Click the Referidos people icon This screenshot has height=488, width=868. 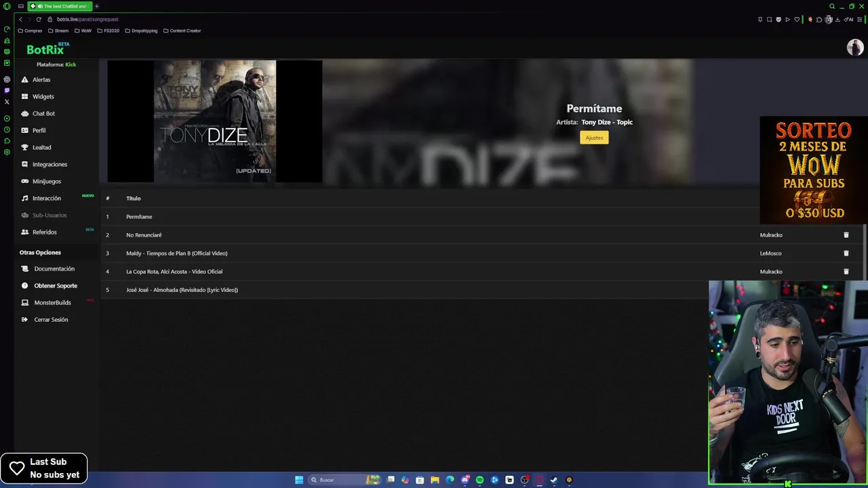pyautogui.click(x=25, y=232)
